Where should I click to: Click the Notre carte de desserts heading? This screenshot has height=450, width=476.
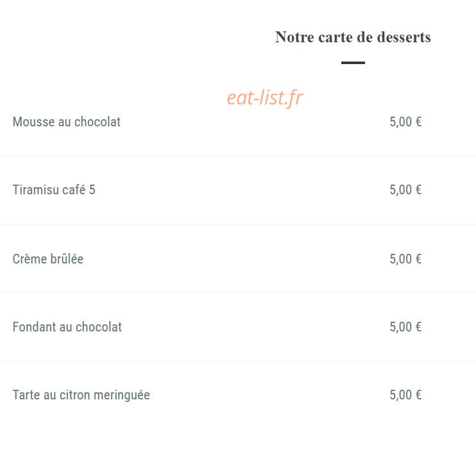pyautogui.click(x=353, y=37)
